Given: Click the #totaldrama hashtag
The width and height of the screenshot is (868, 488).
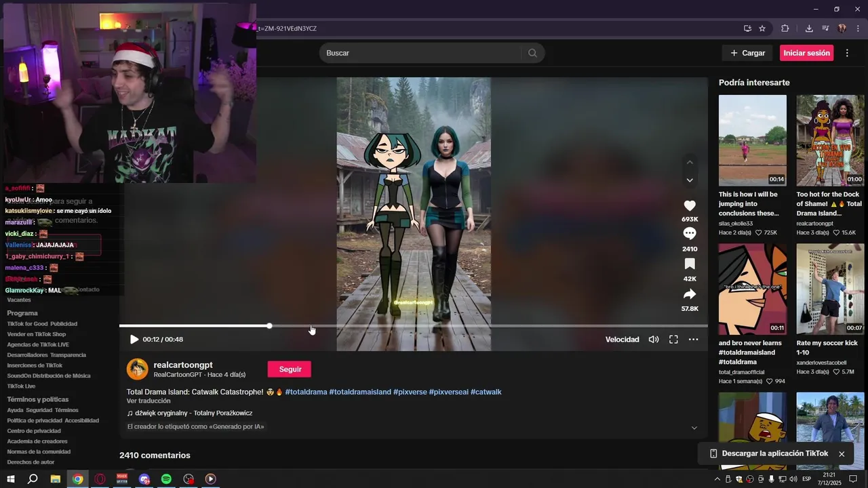Looking at the screenshot, I should coord(306,392).
